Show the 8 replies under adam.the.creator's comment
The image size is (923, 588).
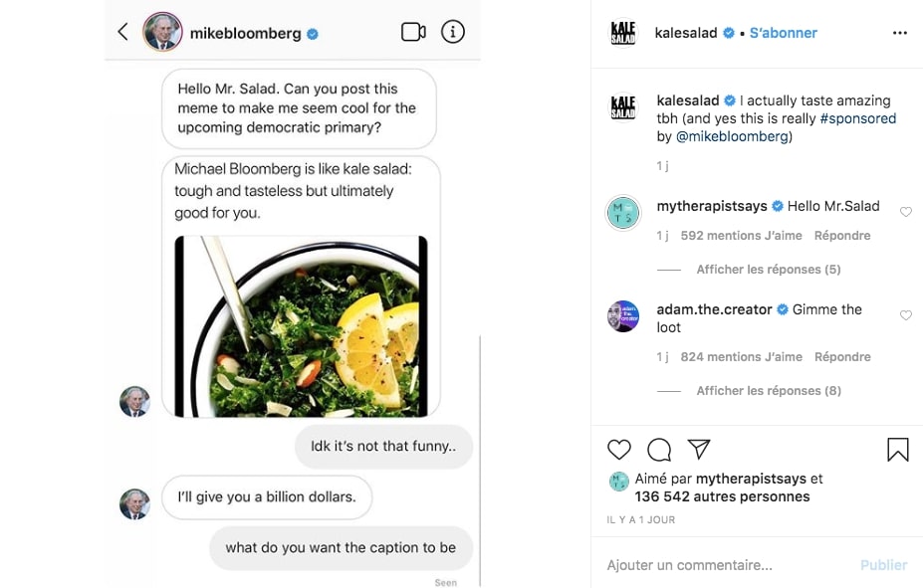tap(768, 390)
